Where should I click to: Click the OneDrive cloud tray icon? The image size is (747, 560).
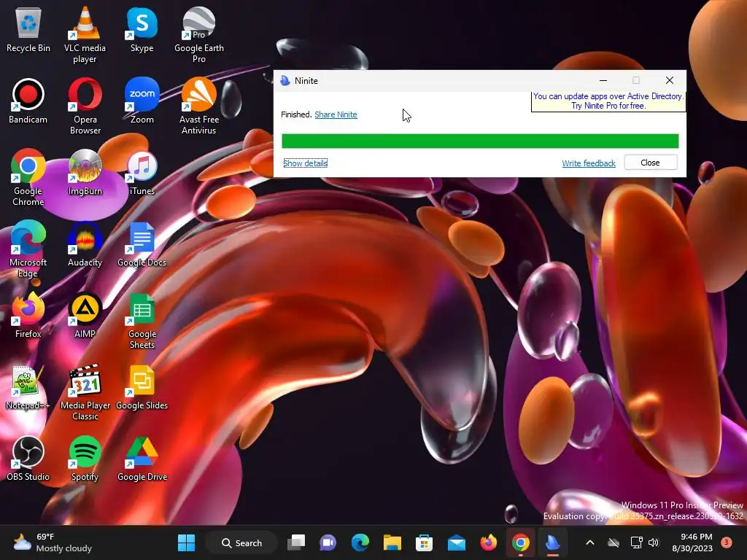[x=614, y=542]
